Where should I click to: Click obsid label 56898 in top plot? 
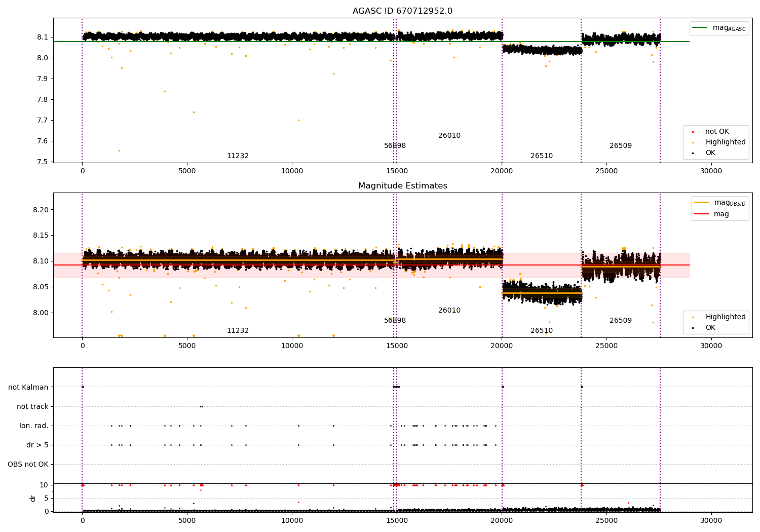[395, 146]
